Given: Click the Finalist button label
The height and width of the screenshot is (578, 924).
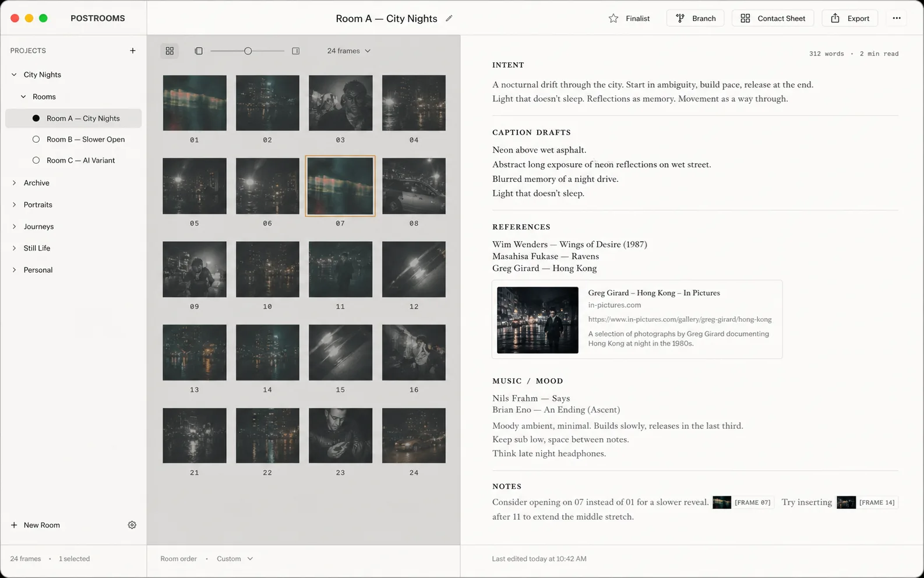Looking at the screenshot, I should (x=637, y=19).
